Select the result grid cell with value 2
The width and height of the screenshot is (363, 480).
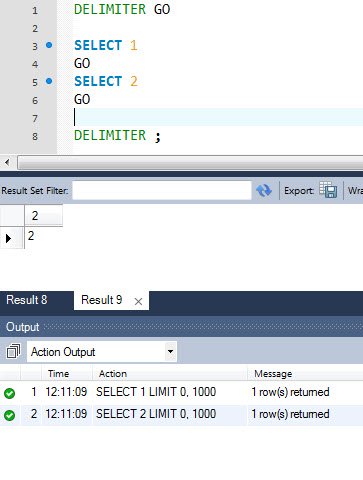43,236
